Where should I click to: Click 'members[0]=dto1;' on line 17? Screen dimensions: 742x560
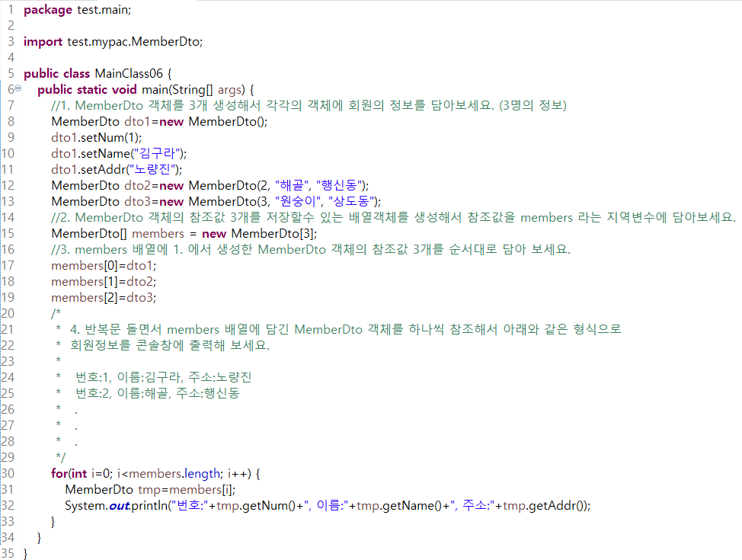point(104,266)
